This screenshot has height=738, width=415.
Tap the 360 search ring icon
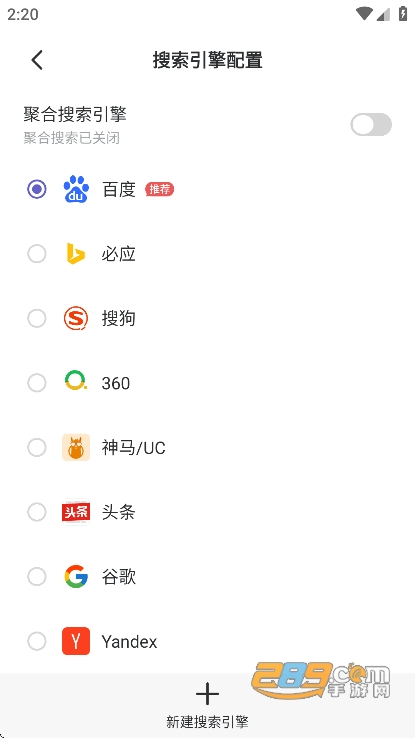(x=76, y=382)
